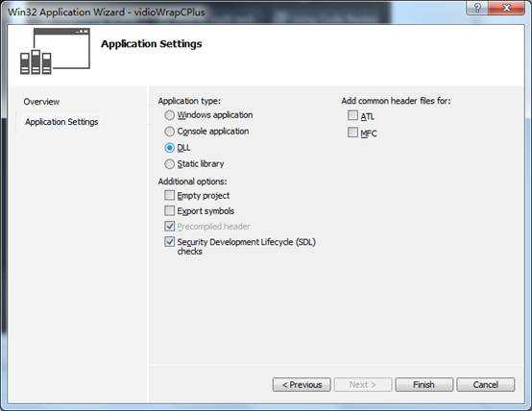Go back with the Previous button
This screenshot has height=411, width=532.
pyautogui.click(x=302, y=384)
